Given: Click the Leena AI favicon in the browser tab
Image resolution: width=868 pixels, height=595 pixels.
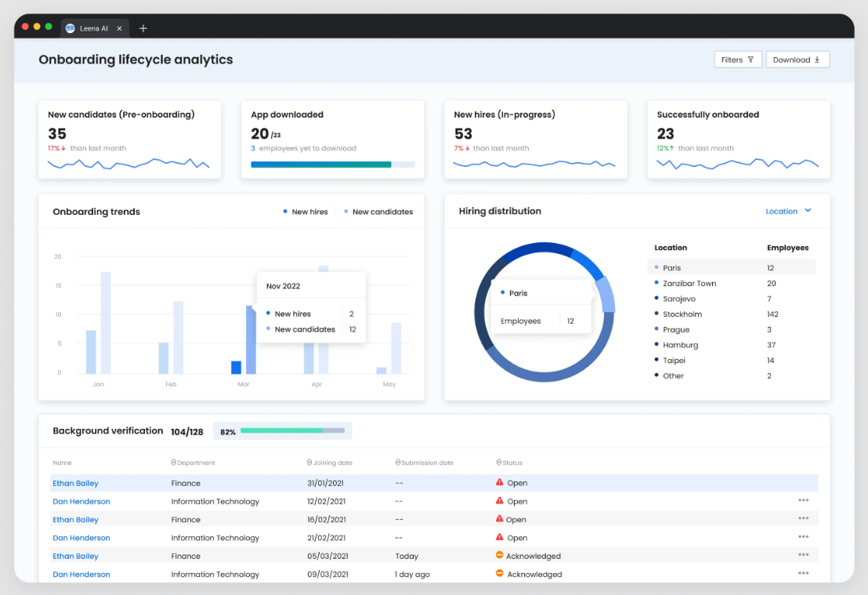Looking at the screenshot, I should click(x=71, y=28).
